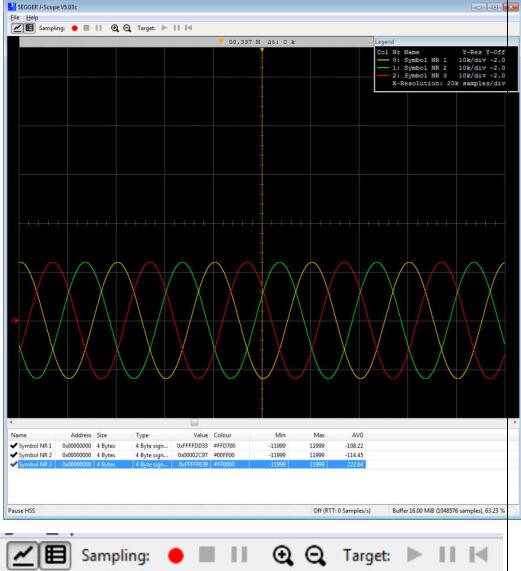Switch to graph view icon in toolbar
Image resolution: width=521 pixels, height=571 pixels.
click(x=16, y=28)
